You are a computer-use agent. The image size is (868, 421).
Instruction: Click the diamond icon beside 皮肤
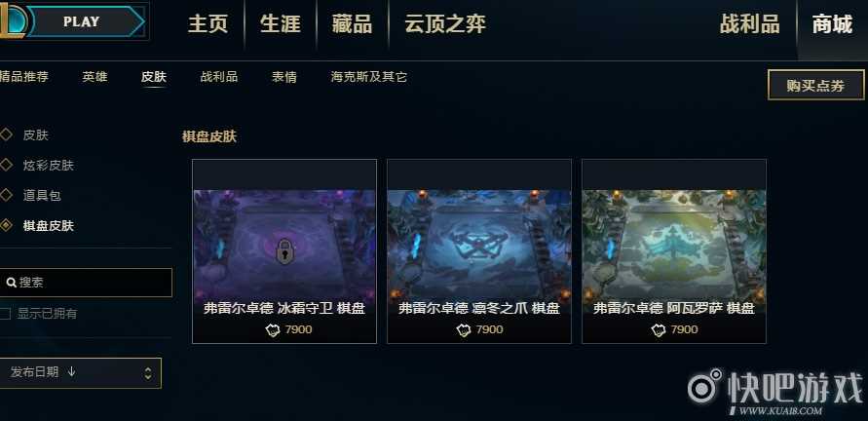6,134
